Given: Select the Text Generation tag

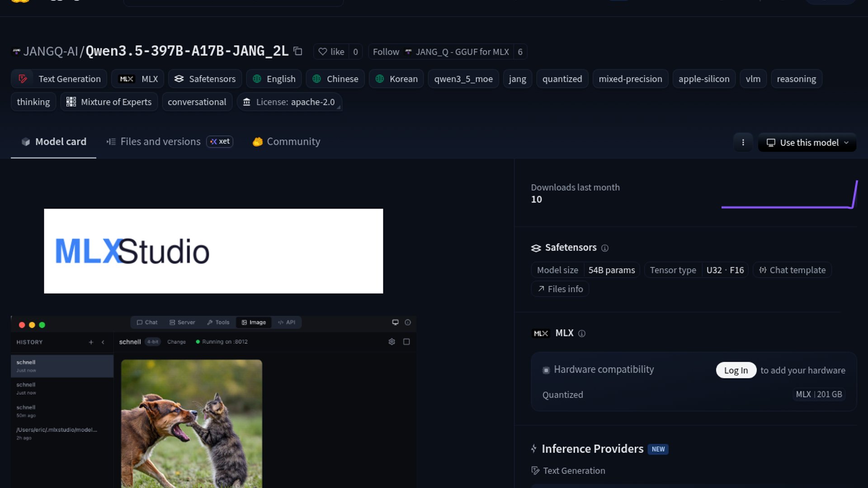Looking at the screenshot, I should [x=59, y=79].
